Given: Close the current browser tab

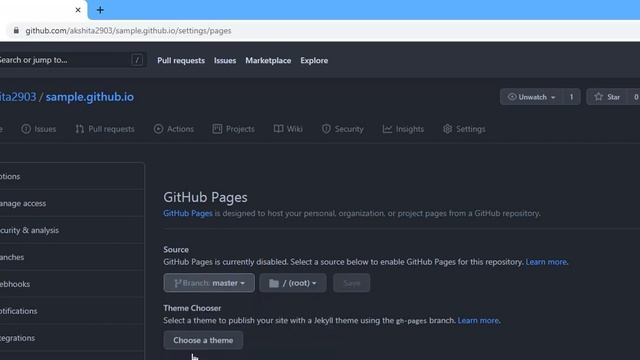Looking at the screenshot, I should click(78, 10).
